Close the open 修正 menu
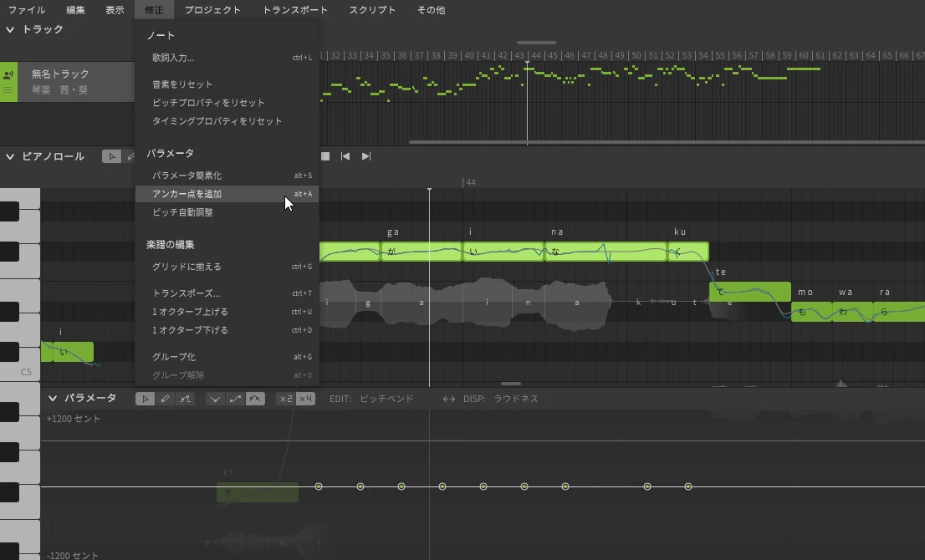Screen dimensions: 925x560 pos(154,10)
